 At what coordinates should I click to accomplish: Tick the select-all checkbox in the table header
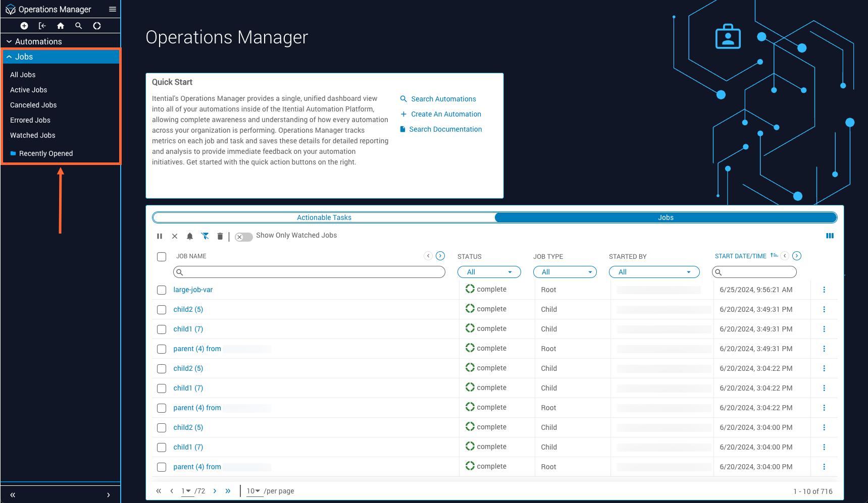162,257
